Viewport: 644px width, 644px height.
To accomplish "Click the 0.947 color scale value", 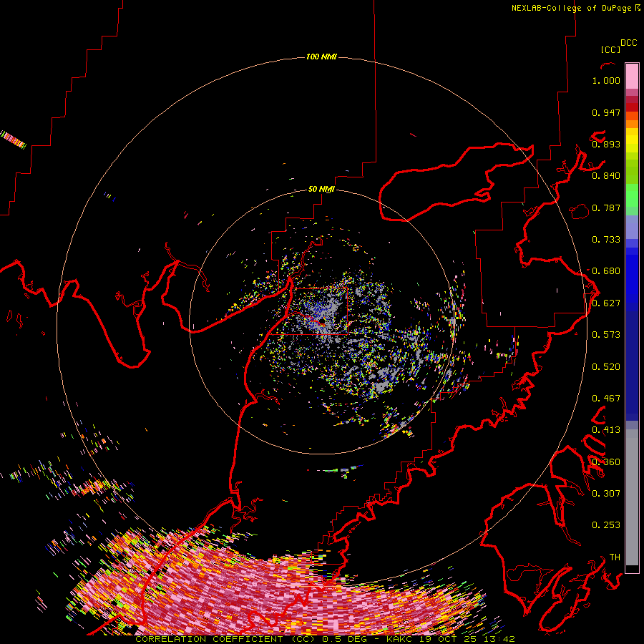I will (606, 112).
